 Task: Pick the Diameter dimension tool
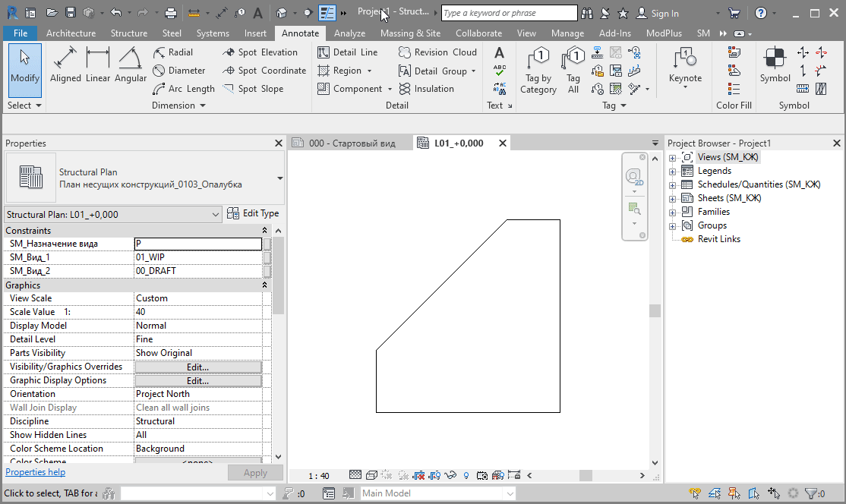click(x=178, y=71)
